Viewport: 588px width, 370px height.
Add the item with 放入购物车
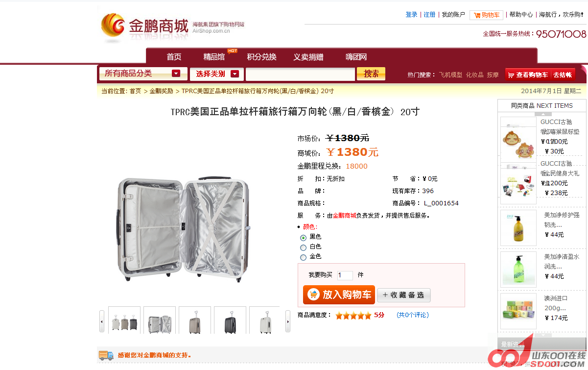pyautogui.click(x=339, y=295)
